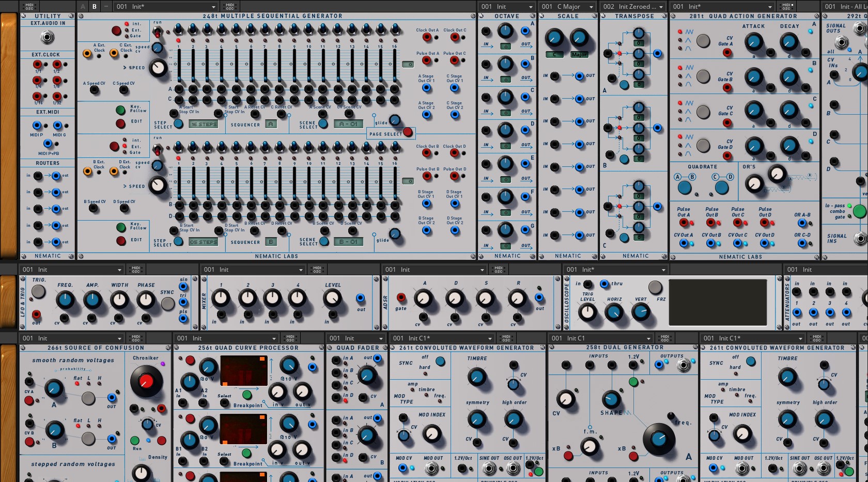Click the LFO FREQ. knob
Image resolution: width=868 pixels, height=482 pixels.
(65, 300)
